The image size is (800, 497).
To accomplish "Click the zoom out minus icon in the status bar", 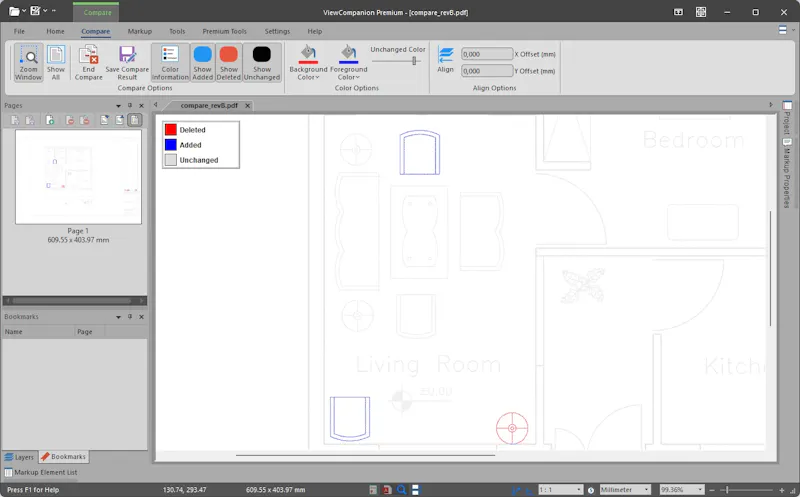I will (712, 490).
